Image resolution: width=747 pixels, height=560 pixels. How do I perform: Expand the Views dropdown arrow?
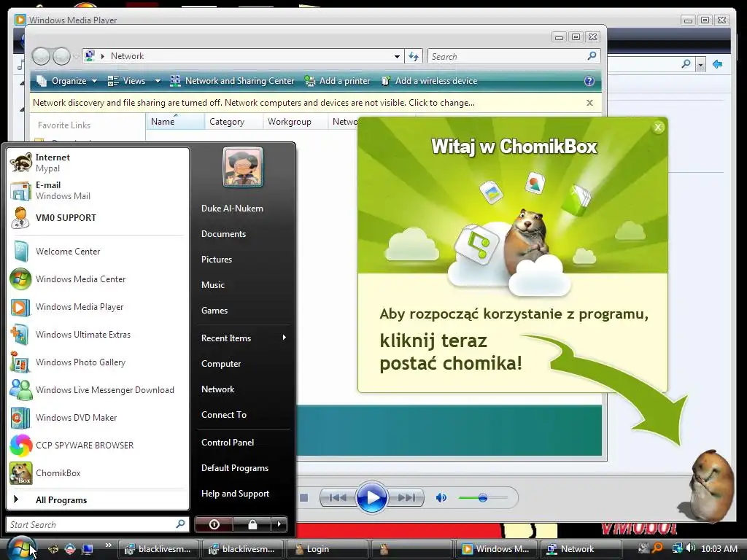[x=158, y=81]
